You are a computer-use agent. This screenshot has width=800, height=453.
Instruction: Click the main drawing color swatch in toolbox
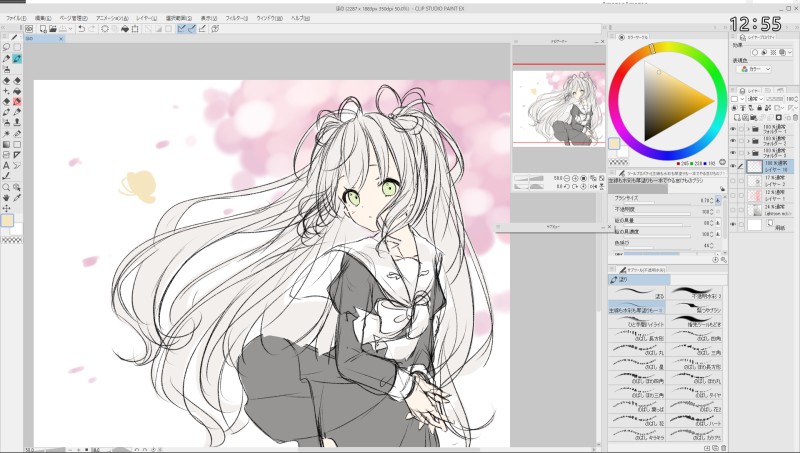(7, 220)
